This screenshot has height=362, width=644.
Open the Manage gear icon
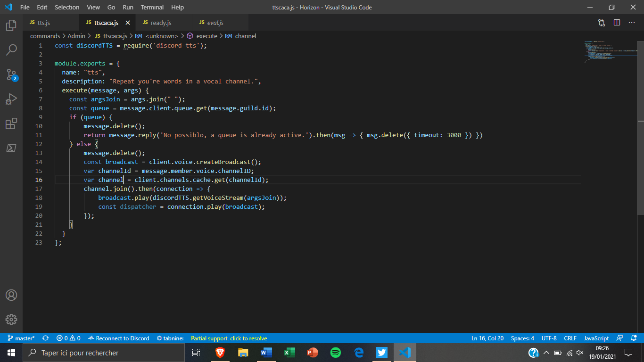[x=11, y=320]
